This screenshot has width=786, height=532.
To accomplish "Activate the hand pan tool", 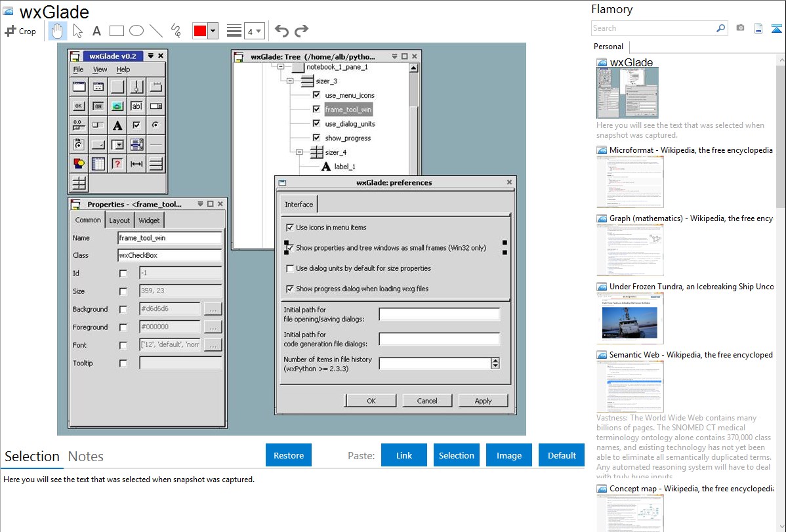I will point(57,31).
